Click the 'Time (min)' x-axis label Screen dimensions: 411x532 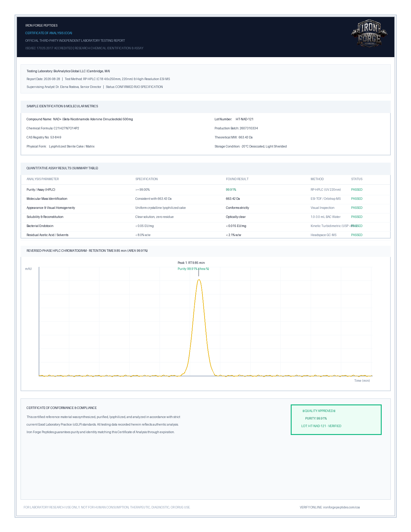click(x=362, y=381)
